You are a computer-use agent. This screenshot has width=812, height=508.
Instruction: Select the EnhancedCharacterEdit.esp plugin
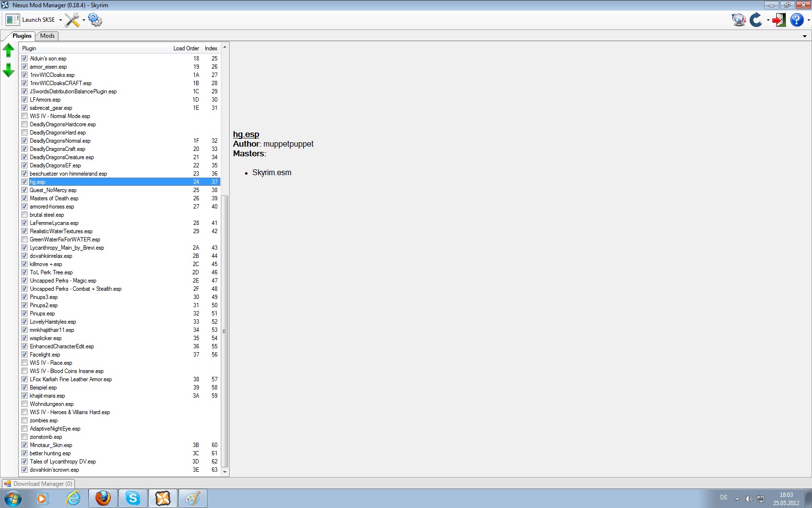[x=120, y=346]
